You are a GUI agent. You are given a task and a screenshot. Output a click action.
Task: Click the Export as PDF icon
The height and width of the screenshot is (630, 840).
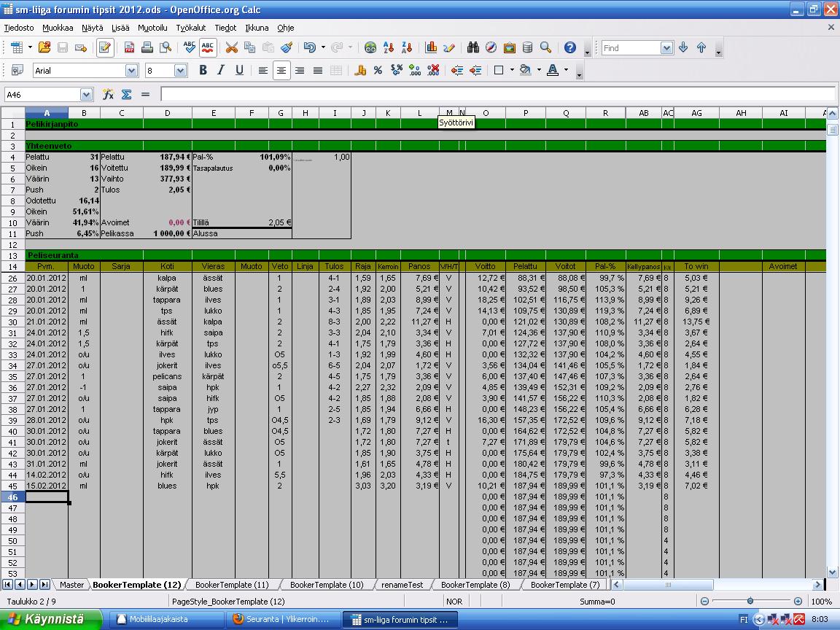click(129, 47)
